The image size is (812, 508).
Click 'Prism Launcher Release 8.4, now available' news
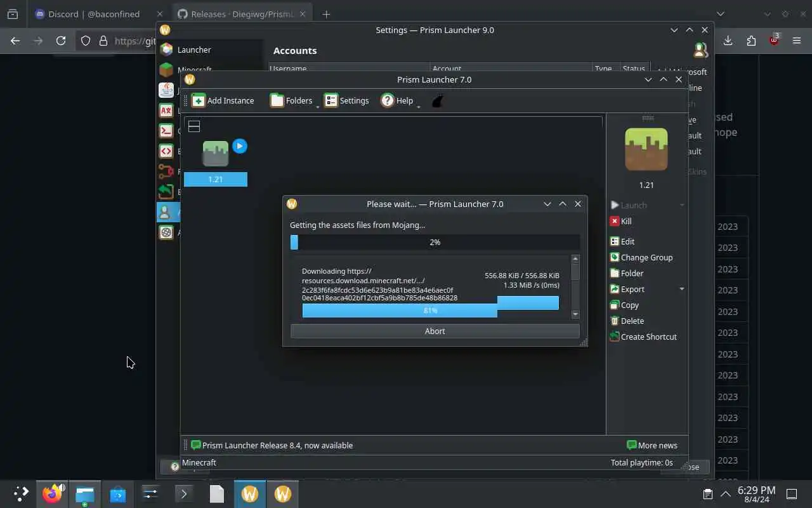click(x=277, y=445)
